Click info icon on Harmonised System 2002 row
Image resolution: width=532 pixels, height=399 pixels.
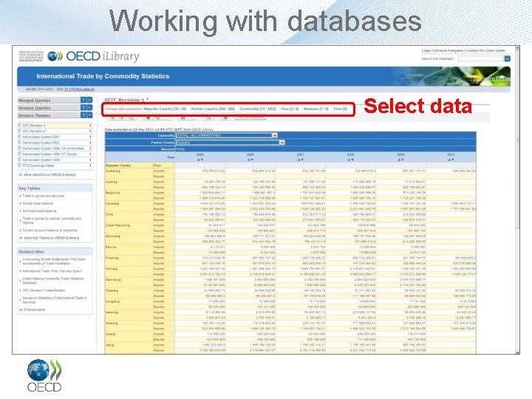tap(90, 143)
